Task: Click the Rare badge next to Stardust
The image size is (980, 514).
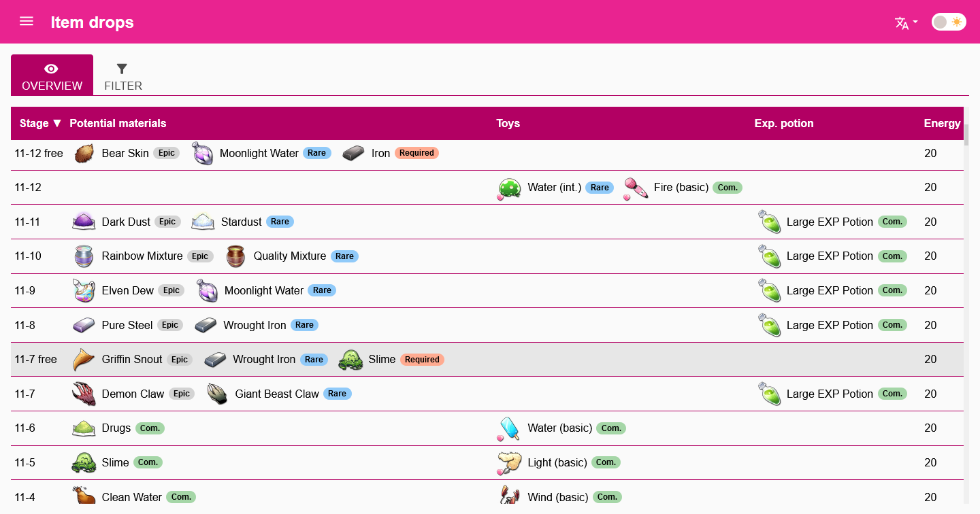Action: tap(278, 221)
